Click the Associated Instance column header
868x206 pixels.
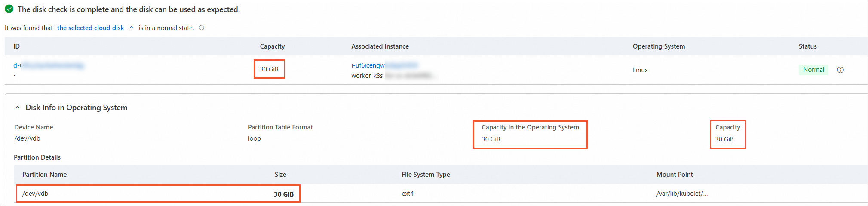click(380, 46)
